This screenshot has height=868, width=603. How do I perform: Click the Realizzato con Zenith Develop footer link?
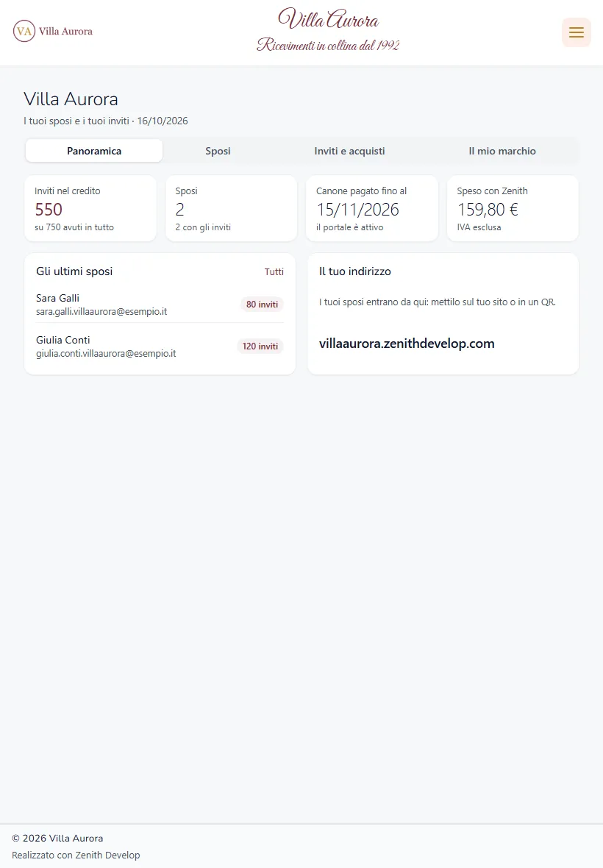coord(76,855)
